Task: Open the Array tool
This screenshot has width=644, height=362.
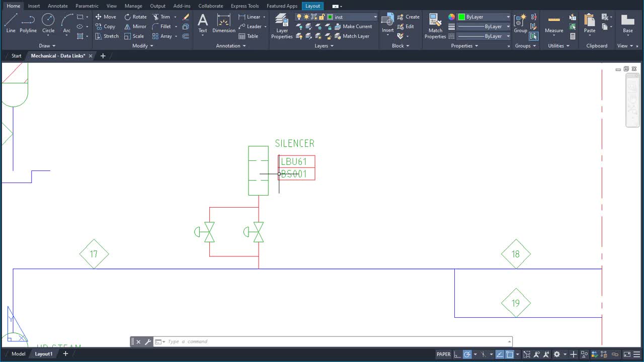Action: coord(162,36)
